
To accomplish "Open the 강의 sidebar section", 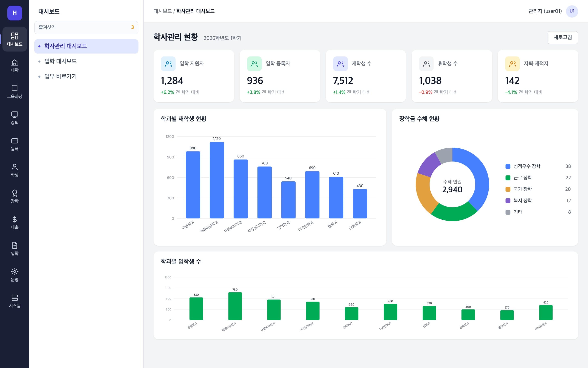I will pos(14,118).
